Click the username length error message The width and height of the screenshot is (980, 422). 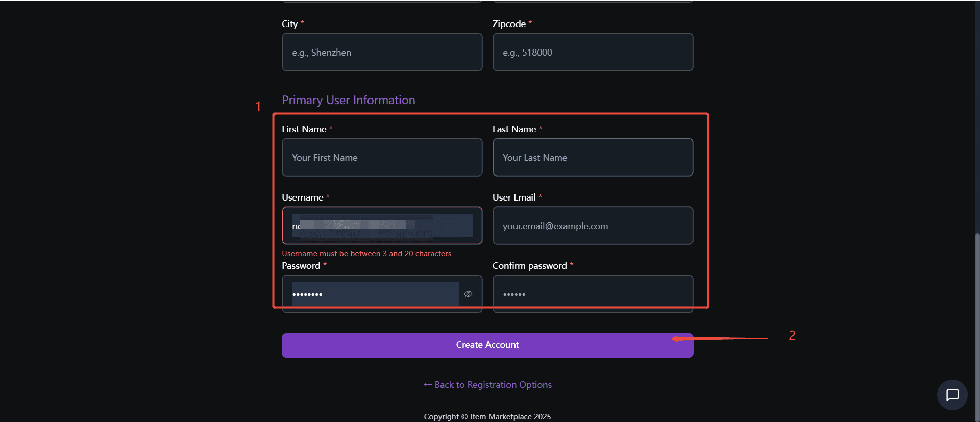pos(366,254)
